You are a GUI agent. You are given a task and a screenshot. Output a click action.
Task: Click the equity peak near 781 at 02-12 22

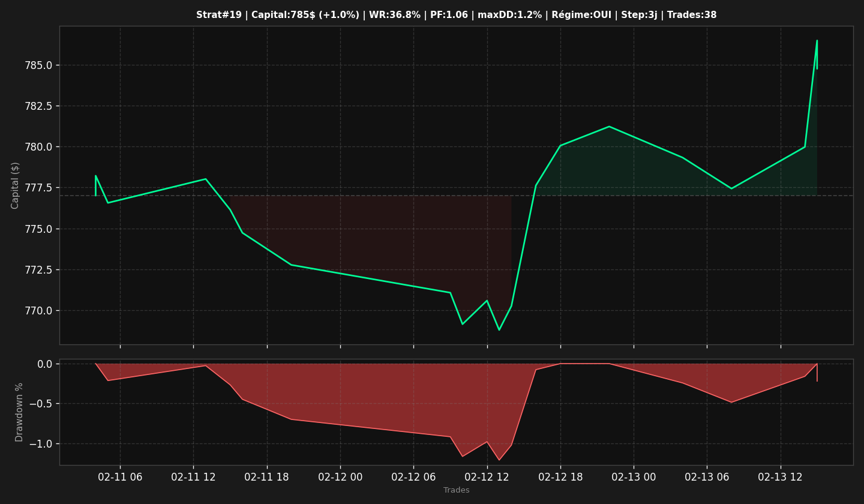click(x=609, y=127)
